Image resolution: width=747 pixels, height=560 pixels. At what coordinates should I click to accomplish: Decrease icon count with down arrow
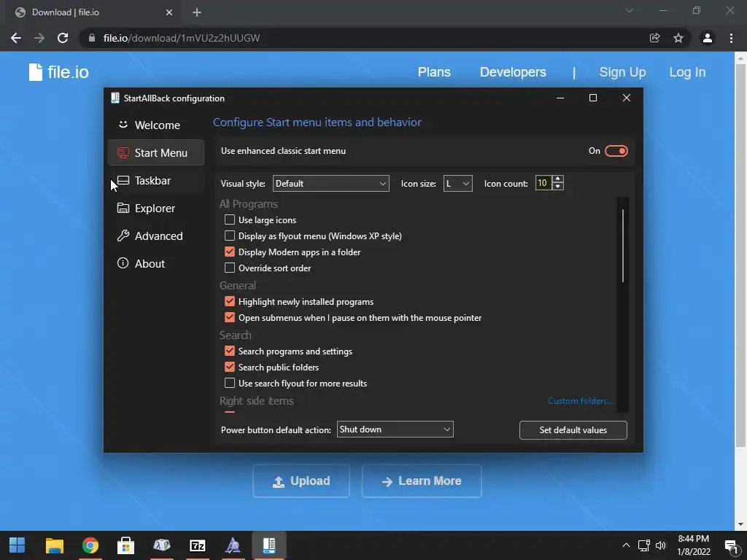[x=558, y=187]
